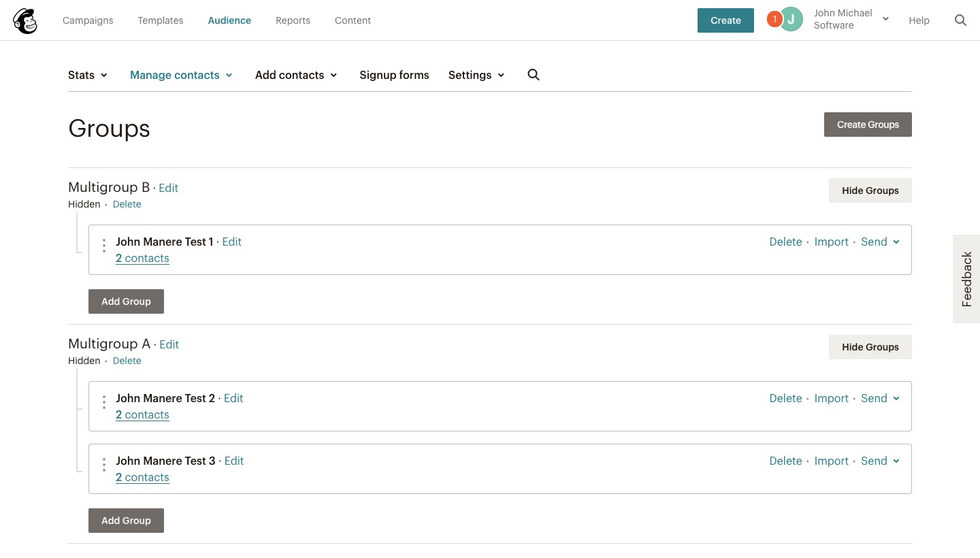
Task: Select the Audience tab
Action: click(229, 20)
